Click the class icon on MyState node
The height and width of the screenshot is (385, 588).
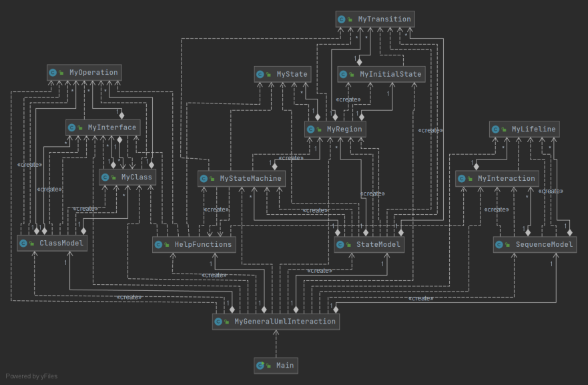pyautogui.click(x=260, y=74)
